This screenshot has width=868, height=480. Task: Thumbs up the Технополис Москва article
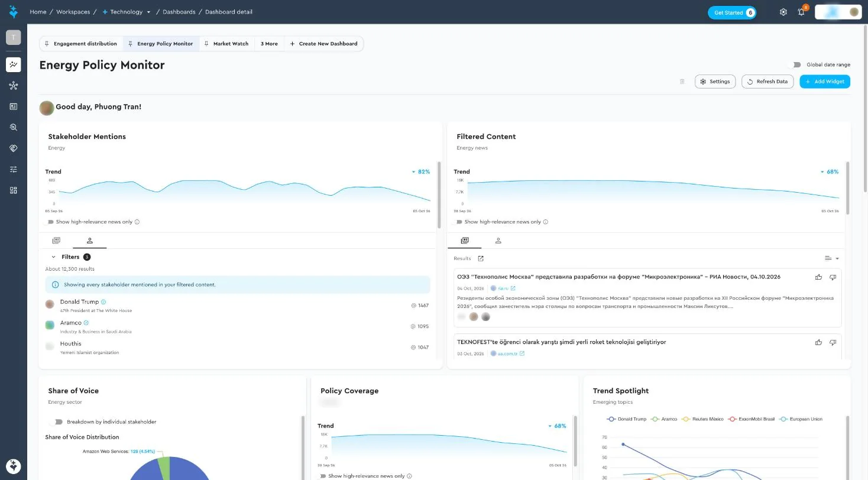818,277
